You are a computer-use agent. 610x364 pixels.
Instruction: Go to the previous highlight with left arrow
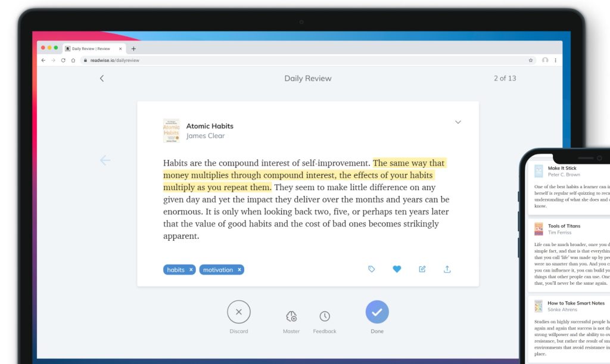click(105, 160)
